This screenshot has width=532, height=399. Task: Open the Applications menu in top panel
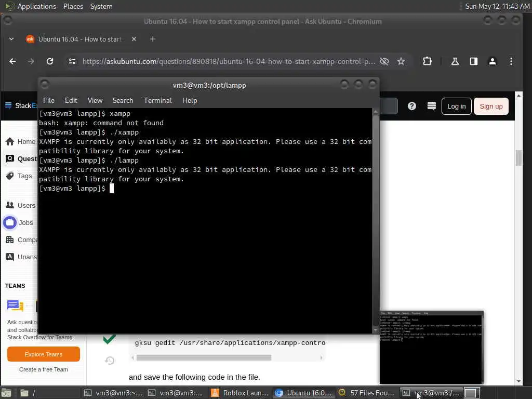click(x=37, y=6)
